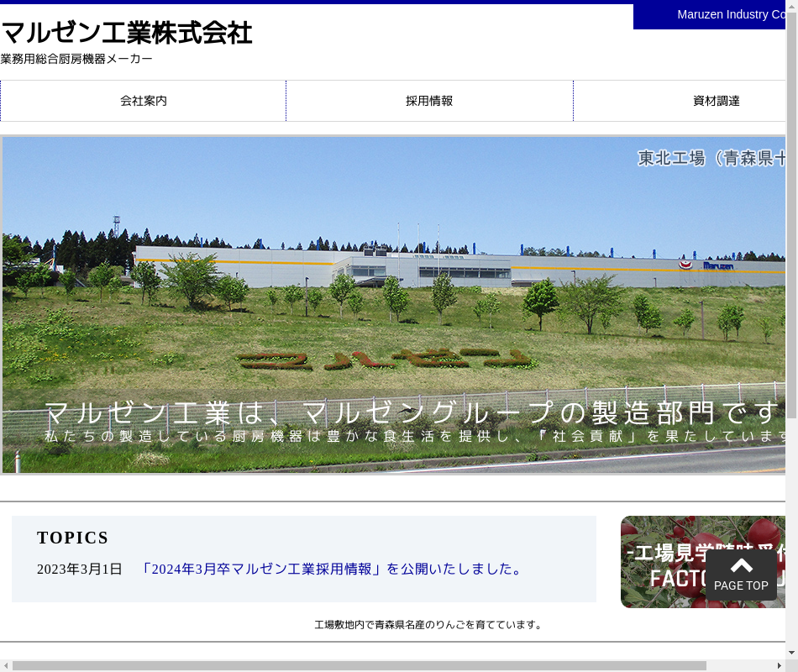The height and width of the screenshot is (672, 798).
Task: Click the マルゼン工業株式会社 site title
Action: (127, 33)
